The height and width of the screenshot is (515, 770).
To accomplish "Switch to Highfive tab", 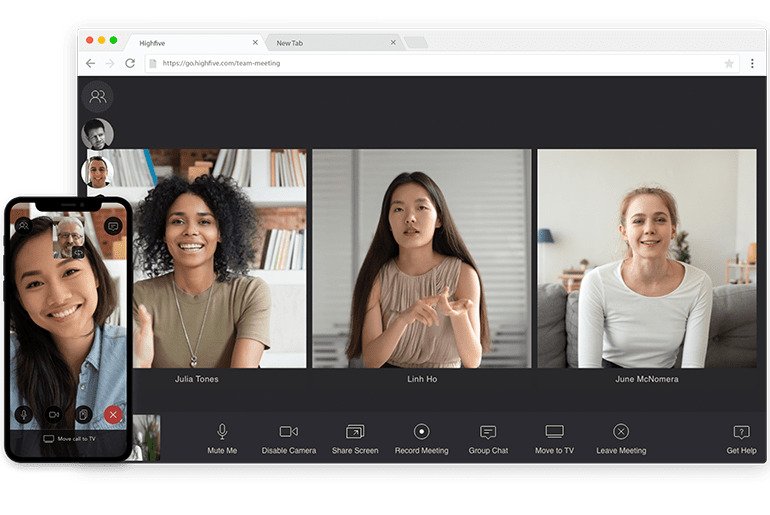I will pos(194,43).
